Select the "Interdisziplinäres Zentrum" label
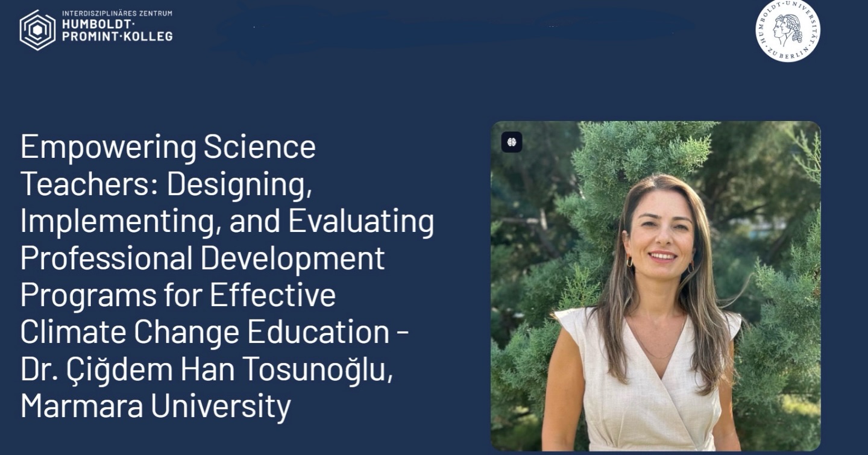This screenshot has width=868, height=455. pyautogui.click(x=117, y=13)
